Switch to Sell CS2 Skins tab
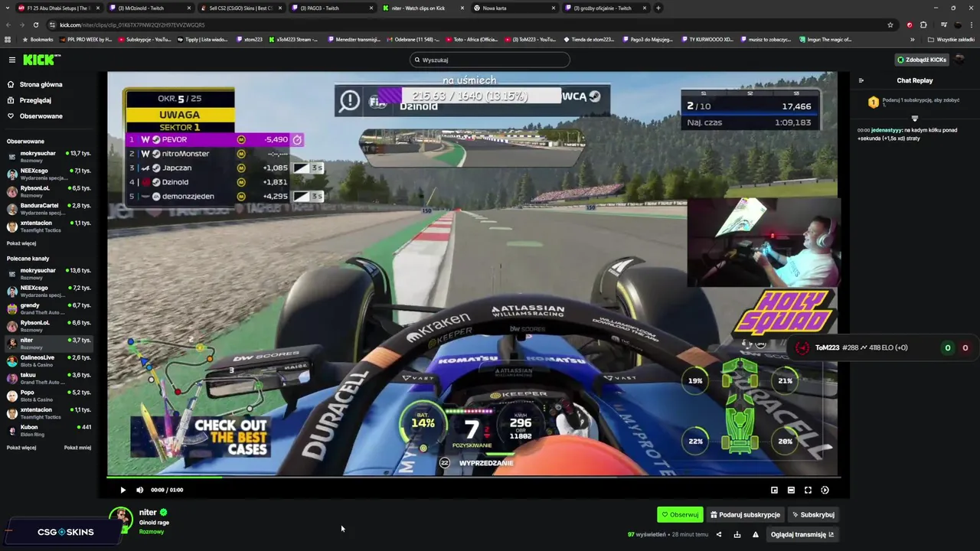This screenshot has height=551, width=980. pos(240,8)
